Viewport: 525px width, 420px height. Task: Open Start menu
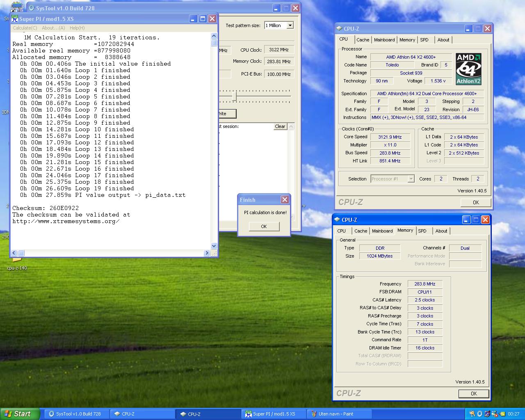click(20, 414)
